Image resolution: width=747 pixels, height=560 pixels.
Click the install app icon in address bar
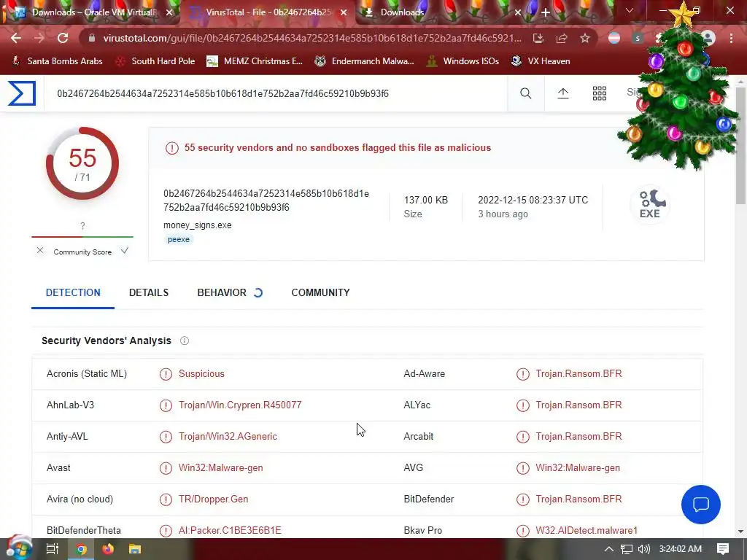pyautogui.click(x=538, y=38)
